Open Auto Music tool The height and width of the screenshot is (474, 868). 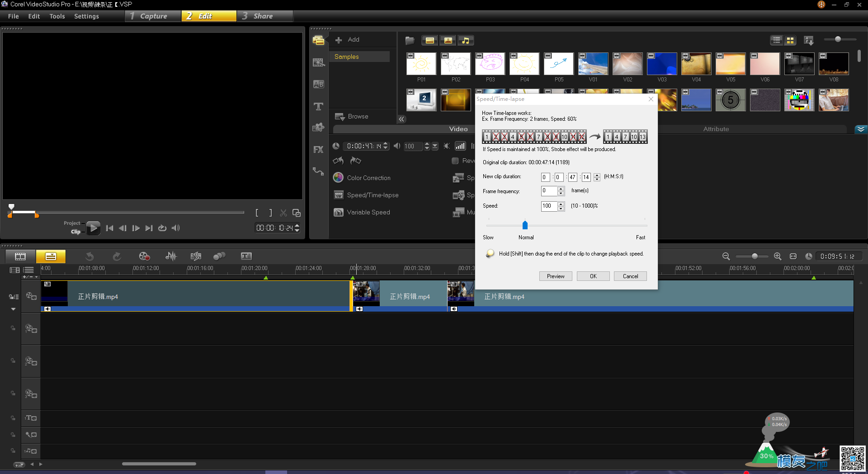click(x=196, y=256)
